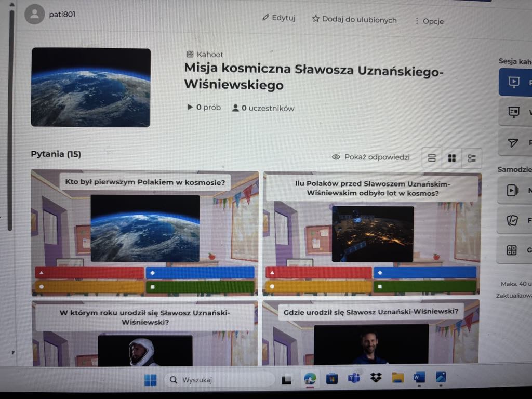Click the blue host presentation session button

tap(515, 83)
